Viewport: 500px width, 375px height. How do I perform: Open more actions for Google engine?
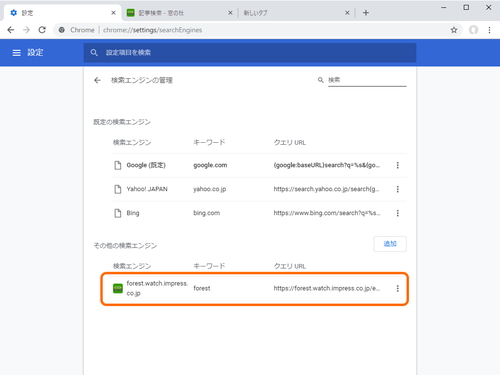(397, 165)
